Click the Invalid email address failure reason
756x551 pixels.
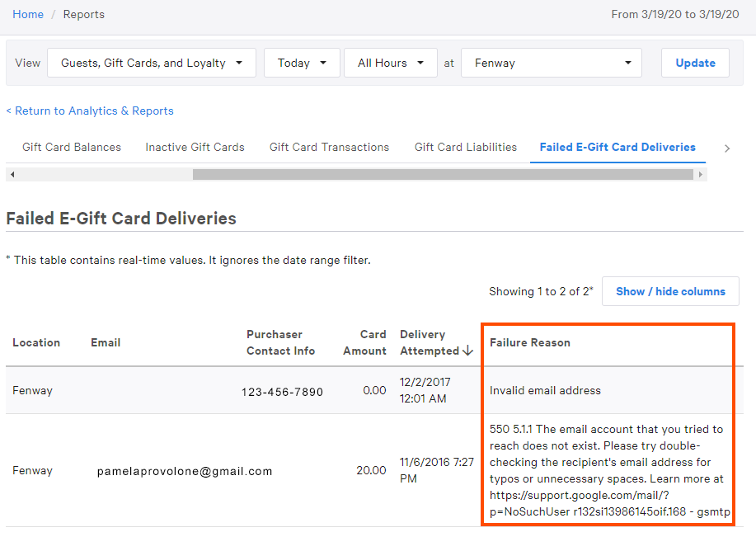[545, 390]
